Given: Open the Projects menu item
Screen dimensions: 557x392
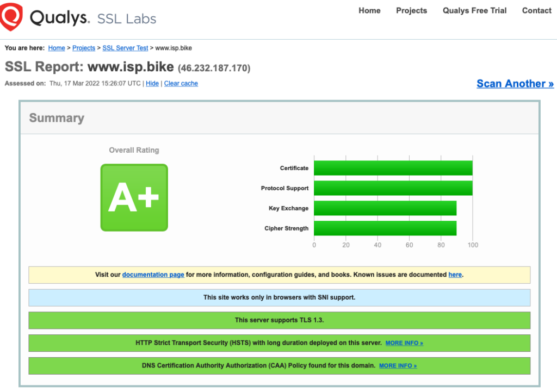Looking at the screenshot, I should click(411, 10).
